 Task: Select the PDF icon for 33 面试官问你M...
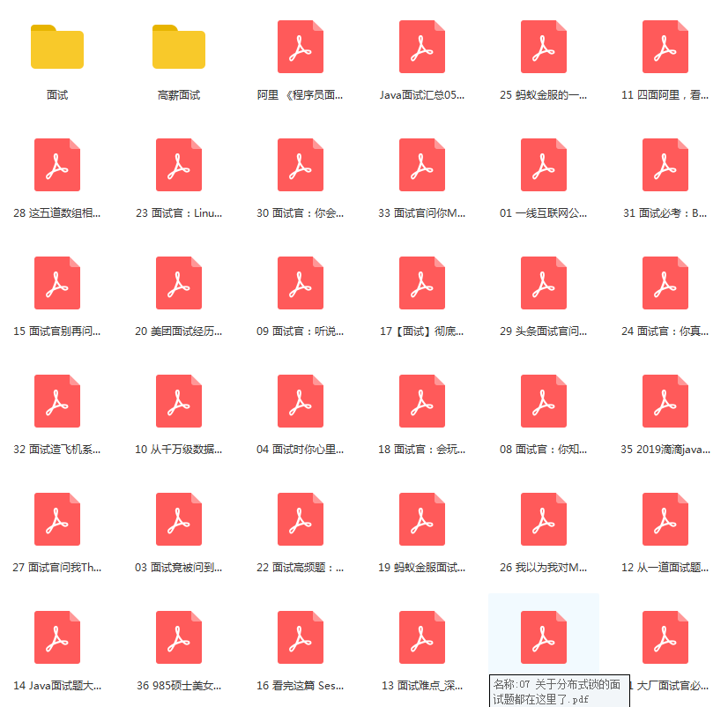coord(422,165)
